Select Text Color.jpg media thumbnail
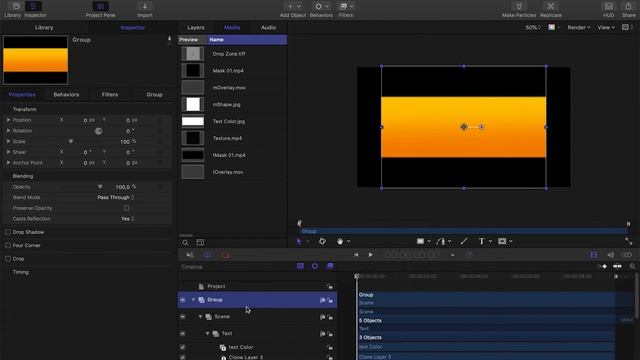This screenshot has width=640, height=360. pyautogui.click(x=193, y=121)
